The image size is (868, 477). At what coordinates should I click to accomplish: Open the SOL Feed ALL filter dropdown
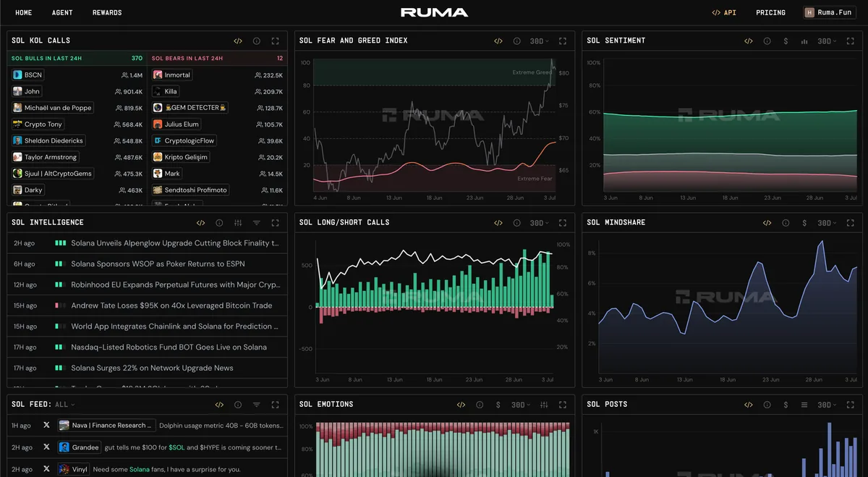pyautogui.click(x=65, y=405)
